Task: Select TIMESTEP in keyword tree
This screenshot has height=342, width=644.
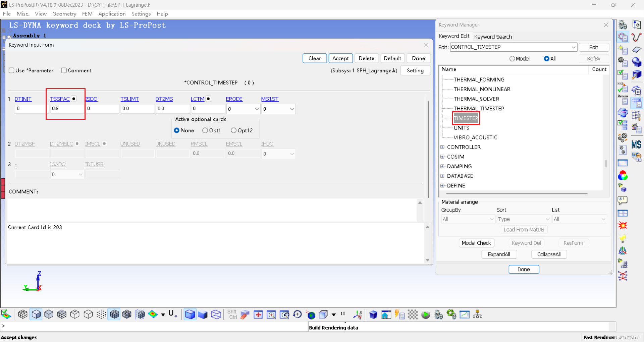Action: (466, 118)
